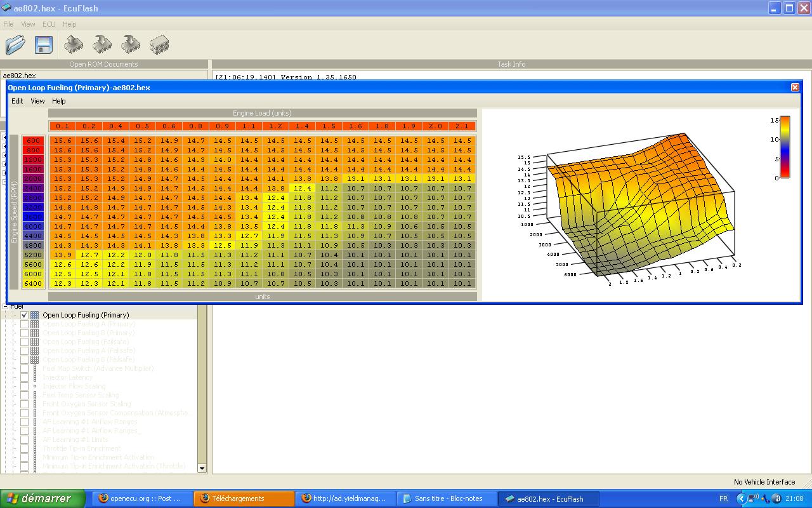Screen dimensions: 812x508
Task: Switch to the Sans titre - Bloc-notes taskbar window
Action: point(447,498)
